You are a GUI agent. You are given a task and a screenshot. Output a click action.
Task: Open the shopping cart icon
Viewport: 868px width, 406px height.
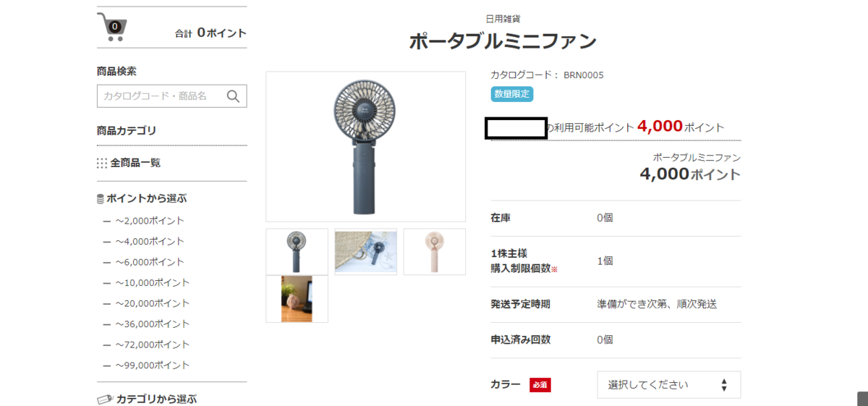[111, 27]
